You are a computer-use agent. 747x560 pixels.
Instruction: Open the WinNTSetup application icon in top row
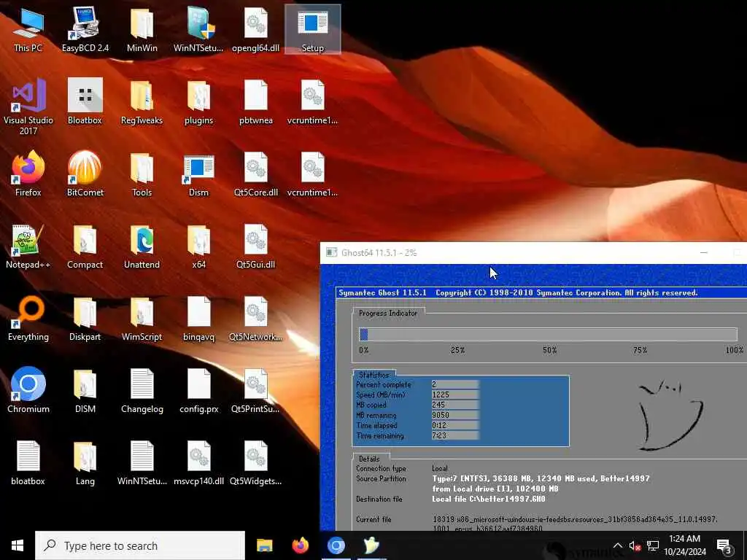(x=198, y=29)
